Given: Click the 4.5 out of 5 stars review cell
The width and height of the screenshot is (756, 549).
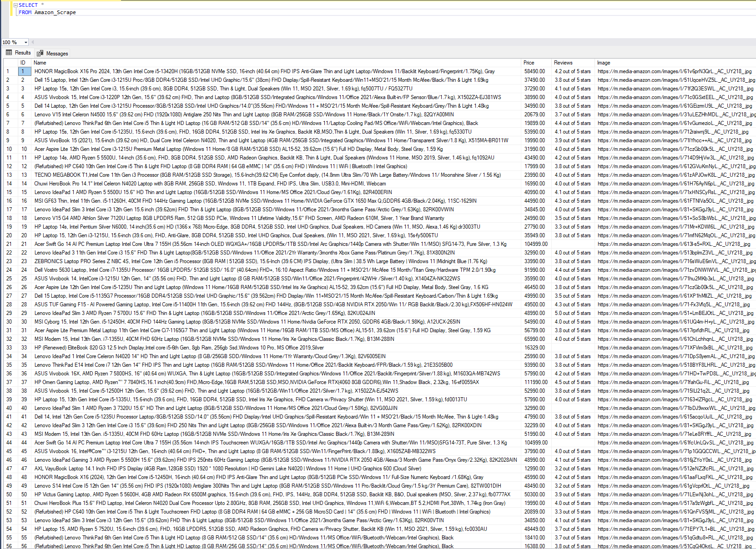Looking at the screenshot, I should click(x=573, y=382).
